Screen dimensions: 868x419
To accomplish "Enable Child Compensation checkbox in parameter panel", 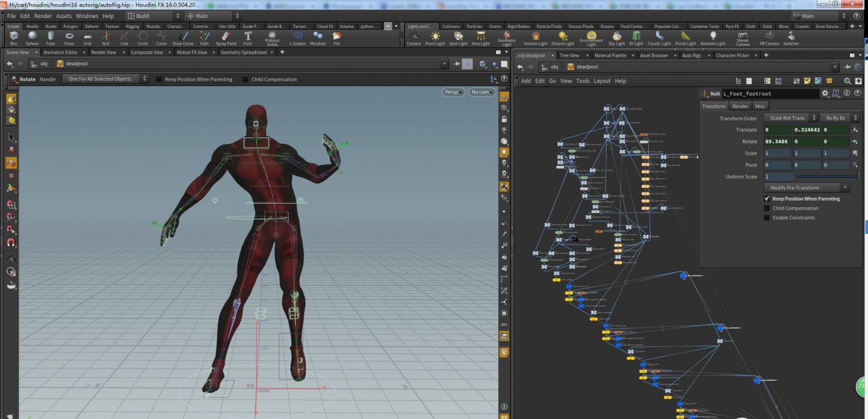I will 767,208.
